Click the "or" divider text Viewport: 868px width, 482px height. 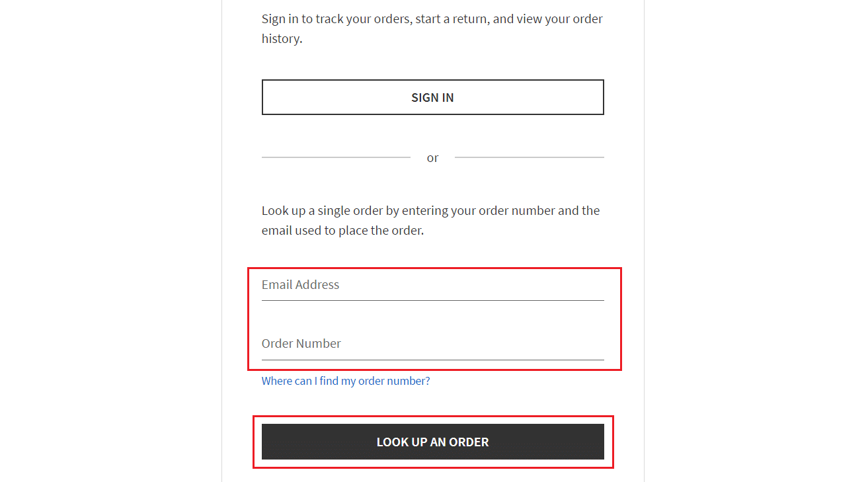[432, 158]
